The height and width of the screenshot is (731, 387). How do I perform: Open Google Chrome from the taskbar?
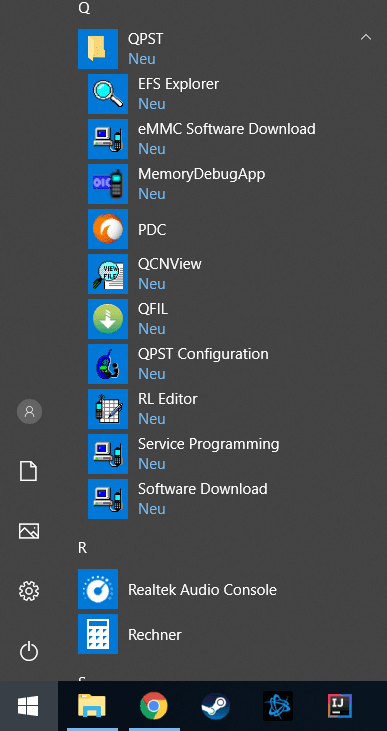coord(154,706)
